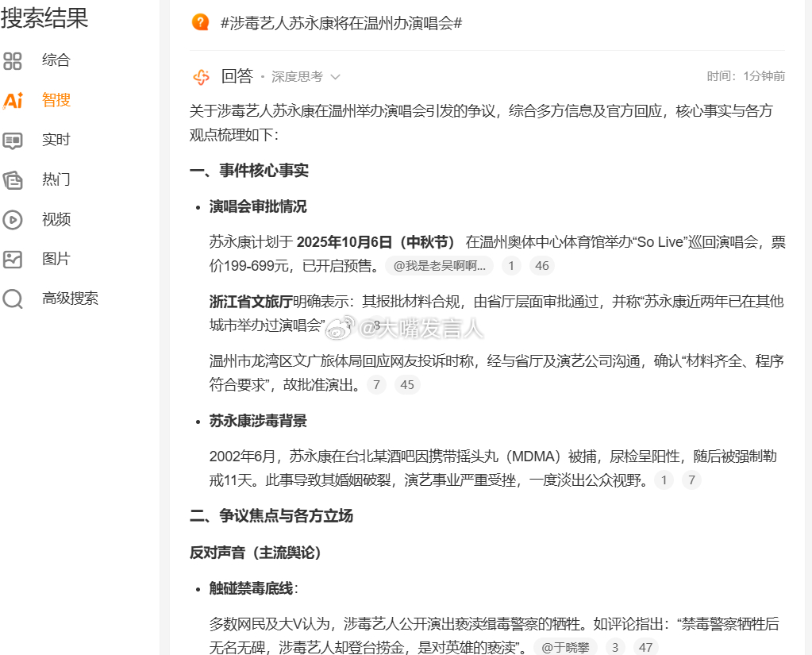Open citation 7 after 淡出公众视野

[x=691, y=480]
